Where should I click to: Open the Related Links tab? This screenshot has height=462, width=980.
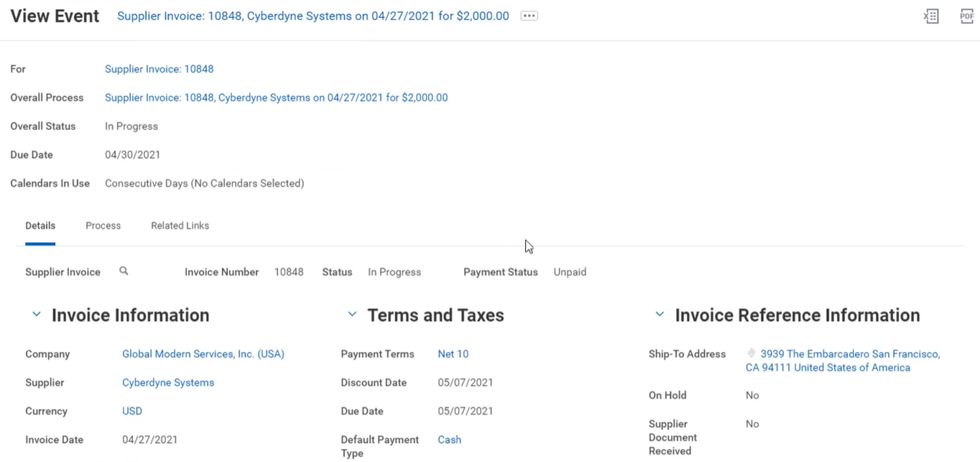coord(180,226)
